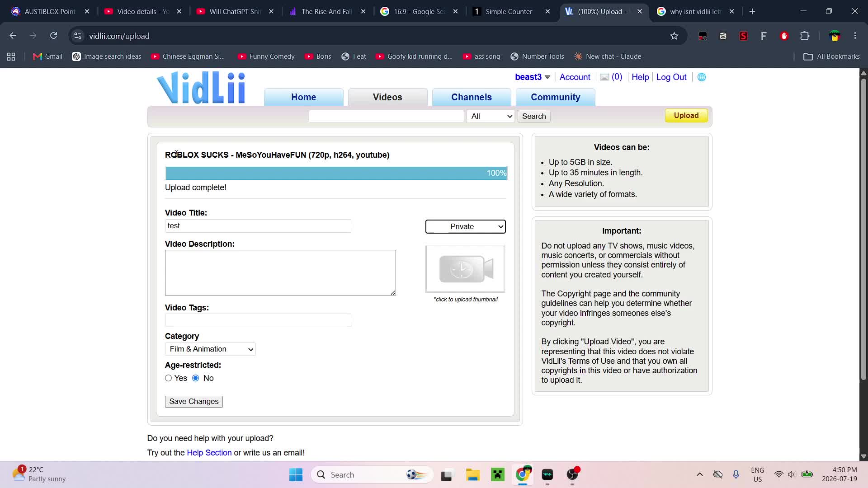Screen dimensions: 868x488
Task: Click the Video Description text area
Action: pos(280,273)
